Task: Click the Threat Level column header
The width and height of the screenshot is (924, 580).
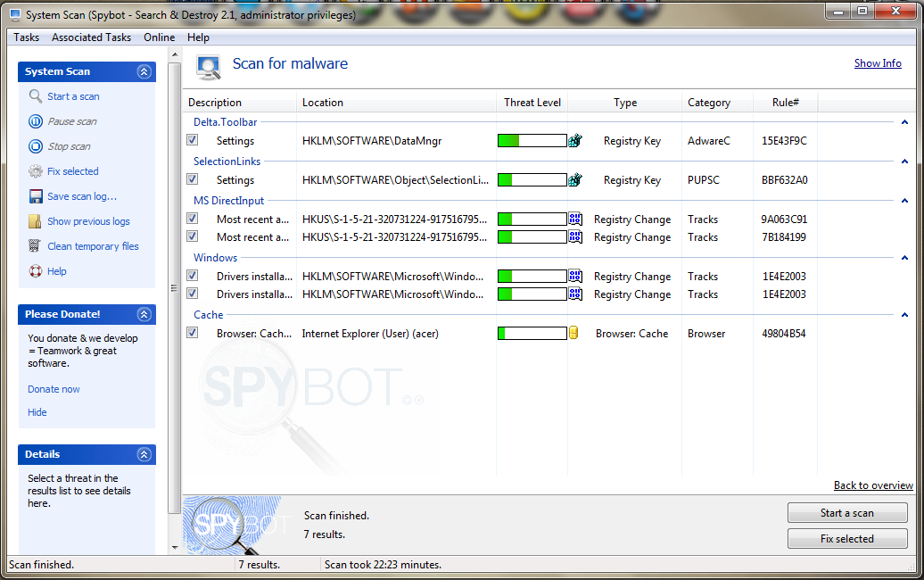Action: 532,103
